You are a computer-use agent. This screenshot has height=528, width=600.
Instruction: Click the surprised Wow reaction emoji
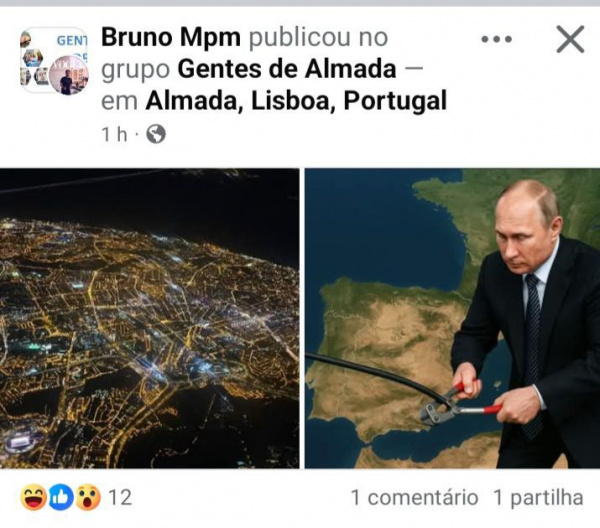[88, 497]
